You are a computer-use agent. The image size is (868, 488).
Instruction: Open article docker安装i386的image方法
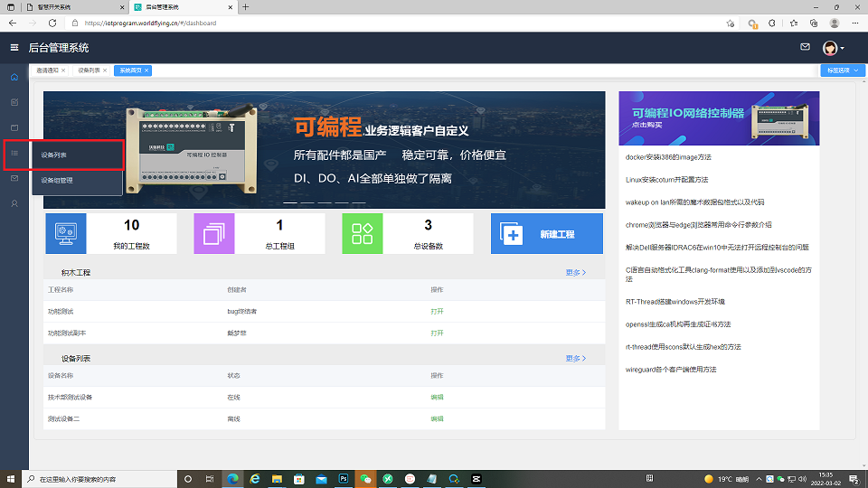tap(668, 157)
